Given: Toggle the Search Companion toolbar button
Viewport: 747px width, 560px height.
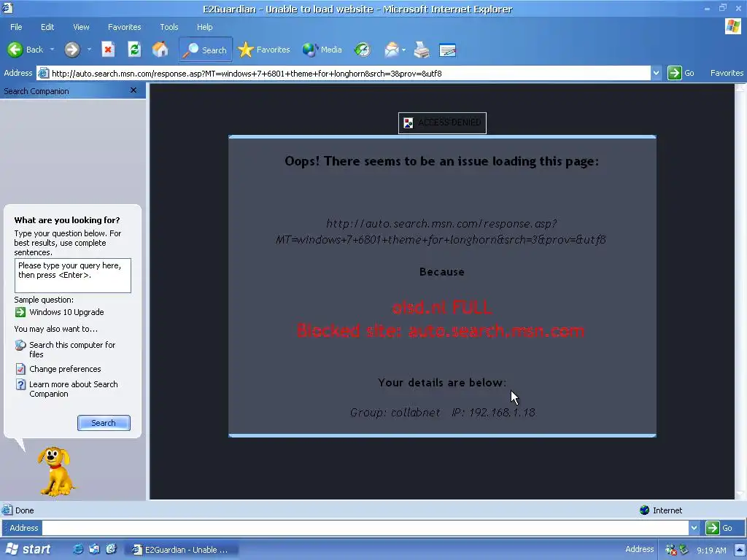Looking at the screenshot, I should point(206,50).
